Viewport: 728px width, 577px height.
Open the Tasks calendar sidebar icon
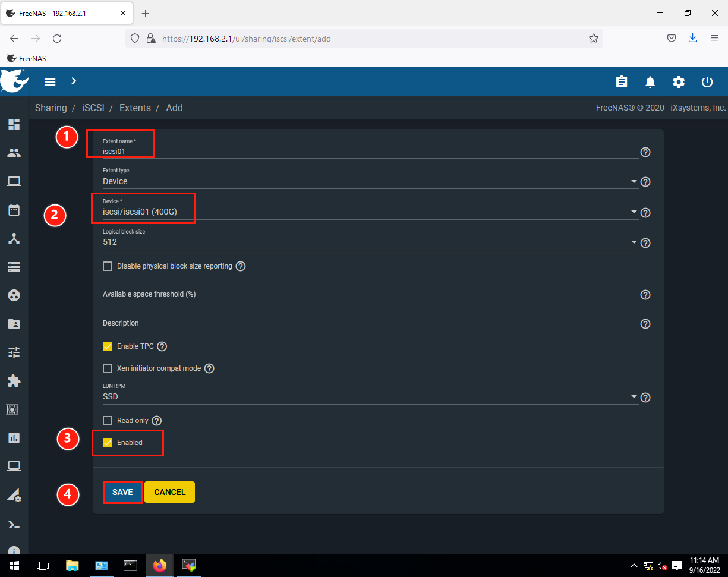tap(14, 210)
